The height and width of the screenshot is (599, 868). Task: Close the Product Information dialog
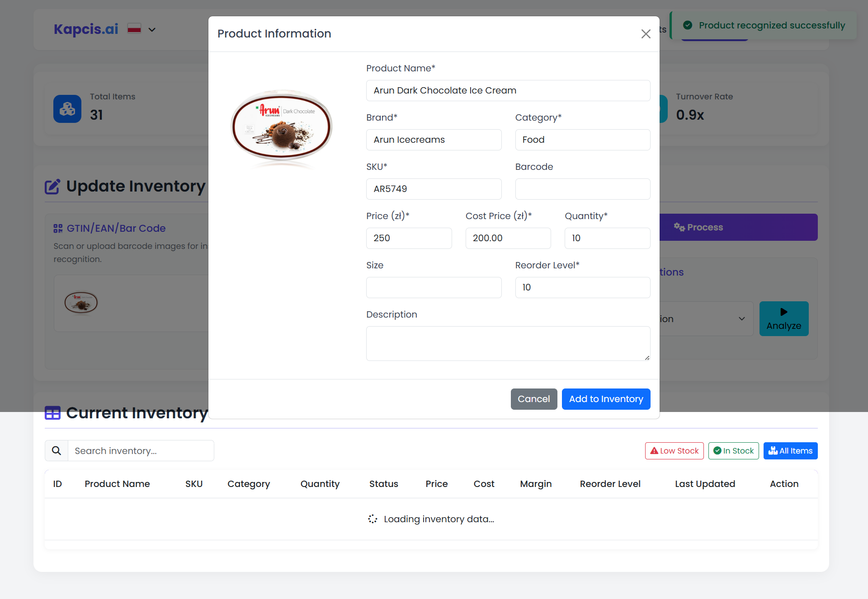(646, 34)
